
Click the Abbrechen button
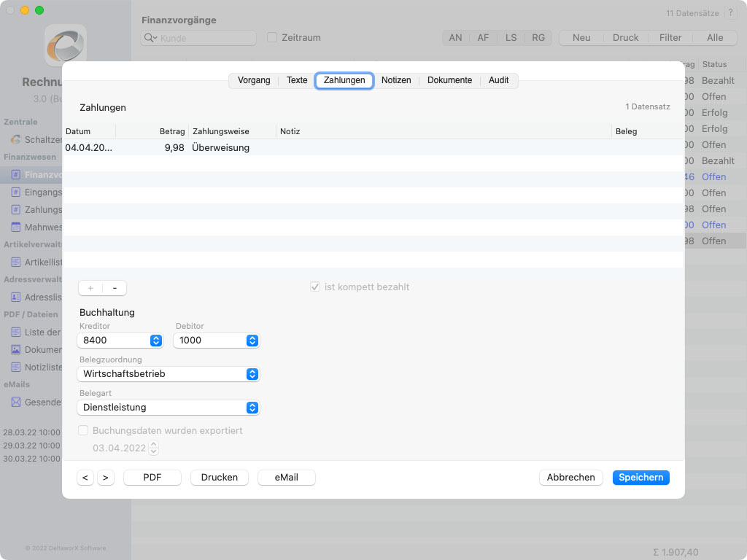570,478
